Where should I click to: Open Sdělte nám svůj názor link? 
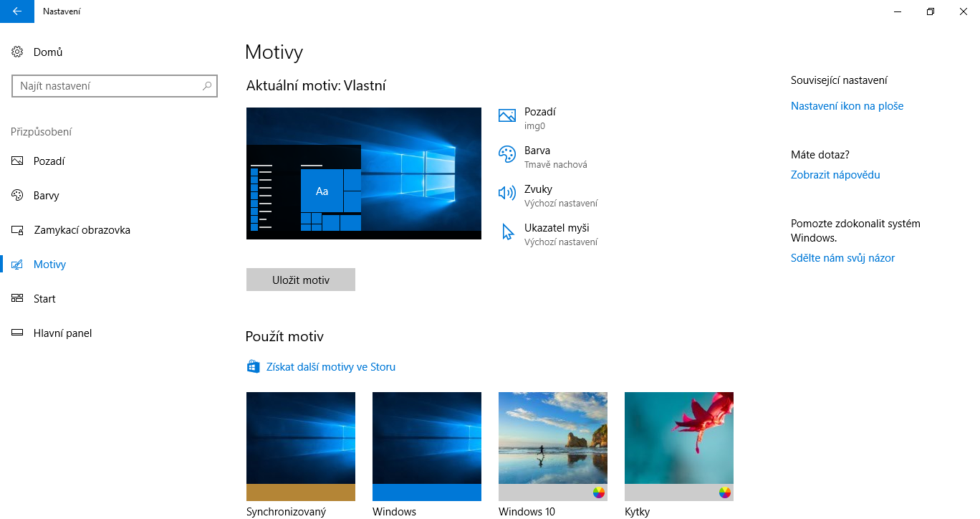842,258
